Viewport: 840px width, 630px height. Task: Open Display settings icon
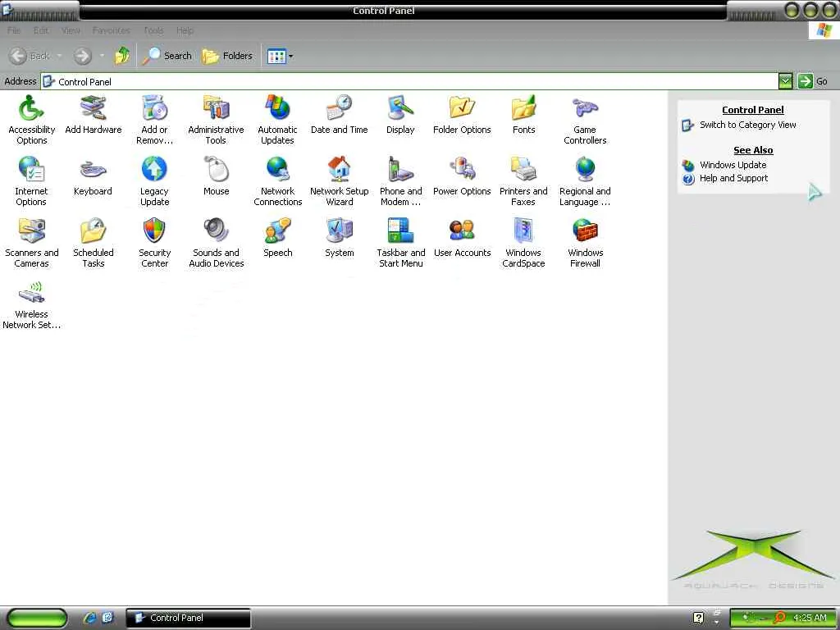click(x=400, y=114)
